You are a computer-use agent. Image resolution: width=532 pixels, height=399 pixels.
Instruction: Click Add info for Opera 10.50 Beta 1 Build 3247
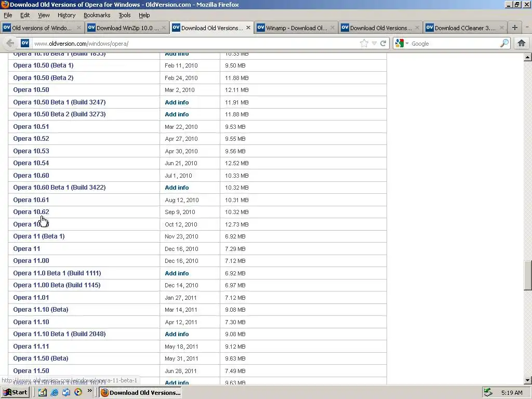point(177,102)
